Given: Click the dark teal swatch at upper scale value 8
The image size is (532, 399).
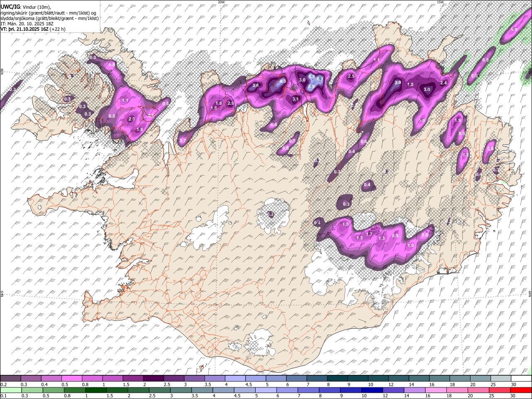Looking at the screenshot, I should [337, 379].
